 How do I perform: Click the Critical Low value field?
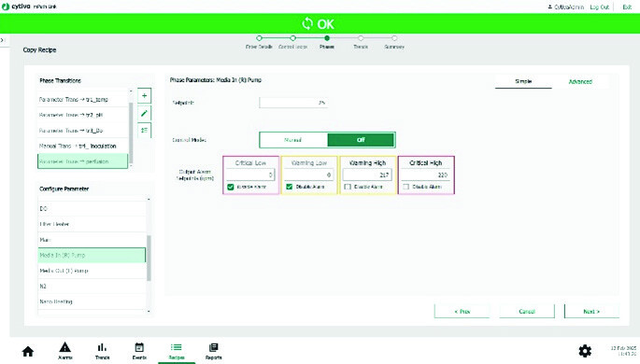pos(250,175)
